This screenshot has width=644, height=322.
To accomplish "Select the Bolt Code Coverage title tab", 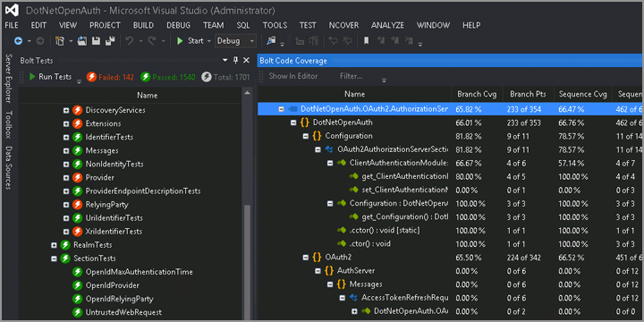I will coord(293,61).
